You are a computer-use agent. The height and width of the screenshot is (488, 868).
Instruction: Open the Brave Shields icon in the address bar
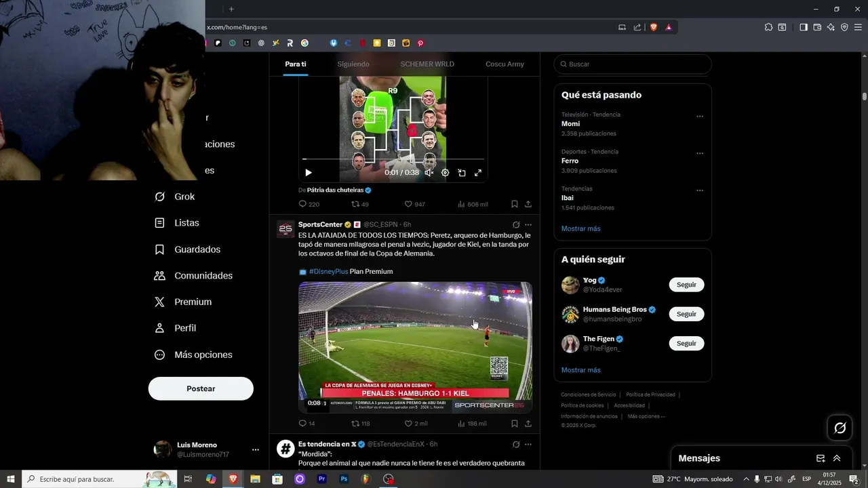click(x=654, y=27)
